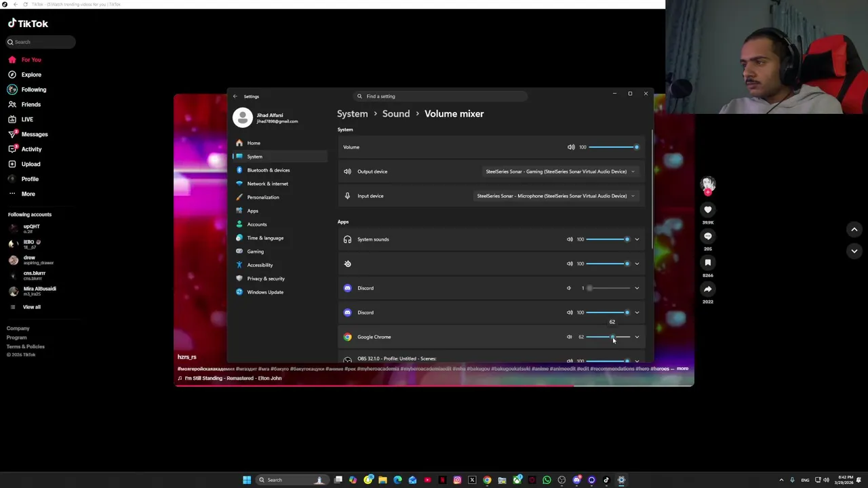This screenshot has height=488, width=868.
Task: Expand the Discord row at volume 100
Action: pos(637,312)
